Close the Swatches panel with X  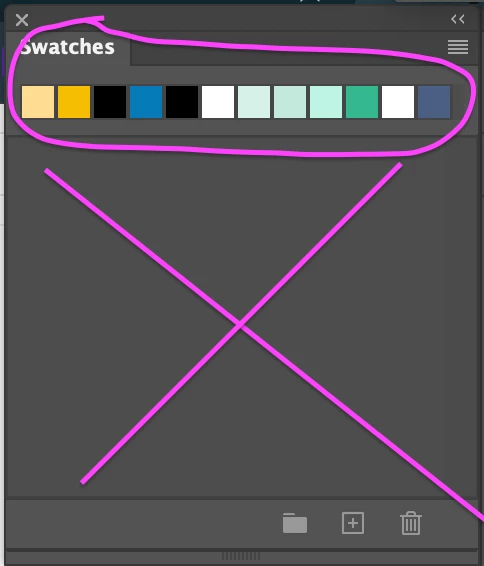coord(22,20)
